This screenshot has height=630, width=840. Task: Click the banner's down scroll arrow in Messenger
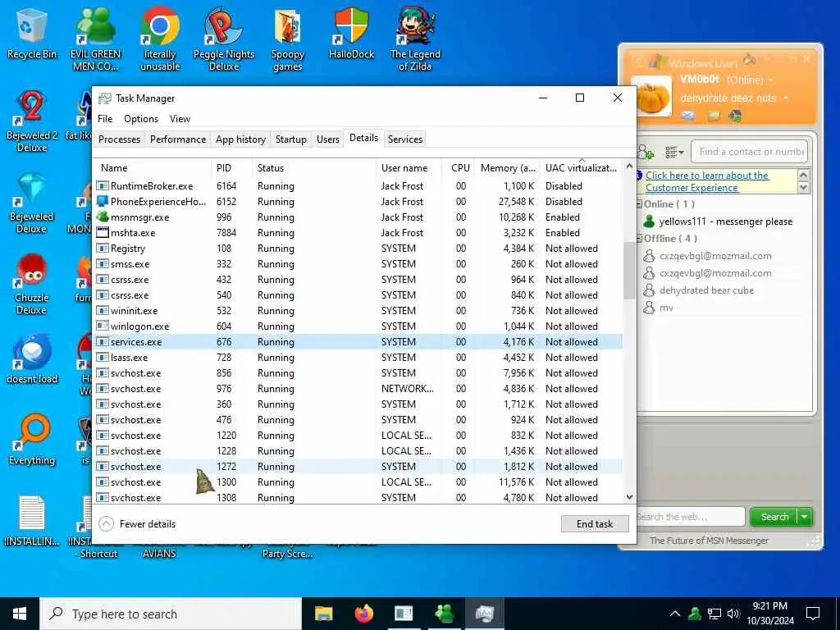point(803,188)
